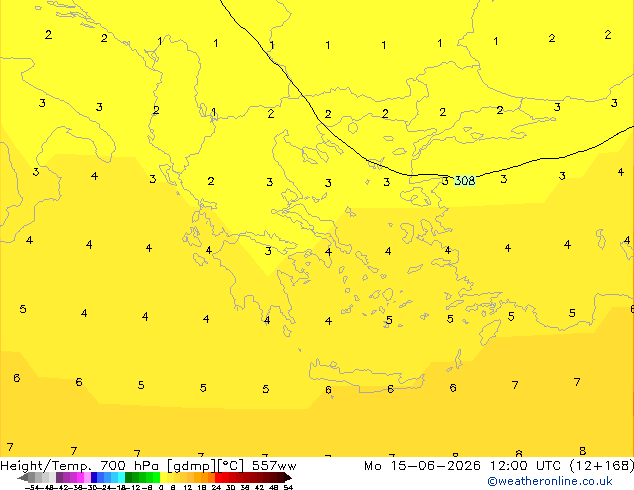Screen dimensions: 634x490
Task: Pick the dark purple legend swatch
Action: tap(59, 477)
